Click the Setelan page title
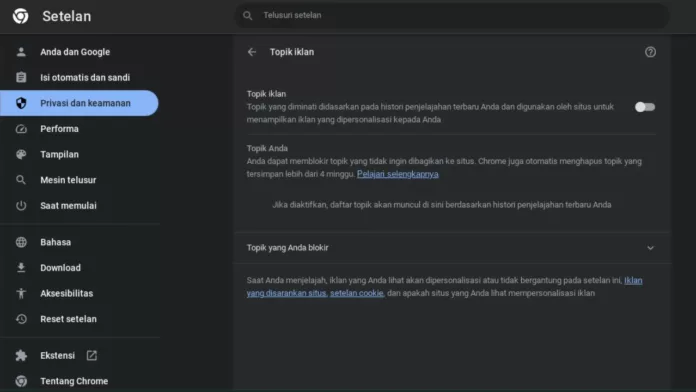This screenshot has height=392, width=696. point(67,16)
